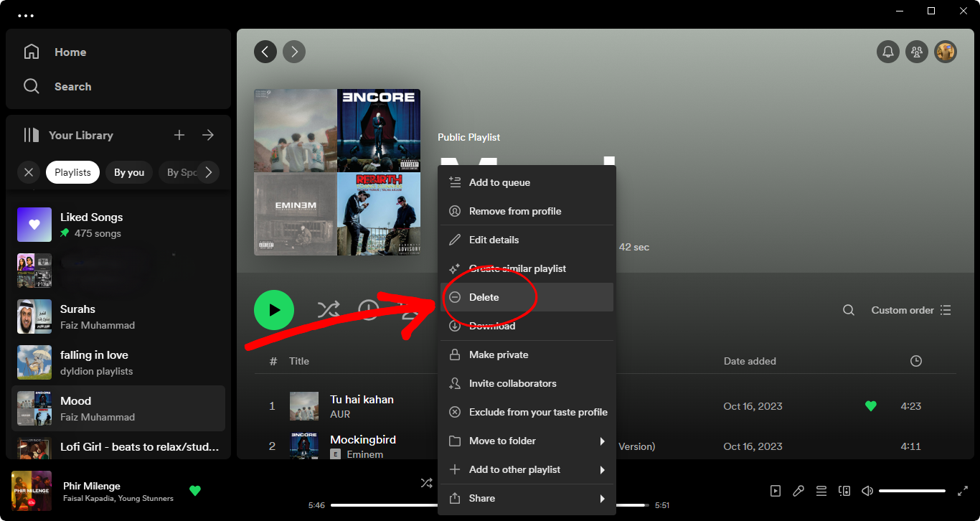980x521 pixels.
Task: Play the Mood playlist with the green button
Action: (x=274, y=310)
